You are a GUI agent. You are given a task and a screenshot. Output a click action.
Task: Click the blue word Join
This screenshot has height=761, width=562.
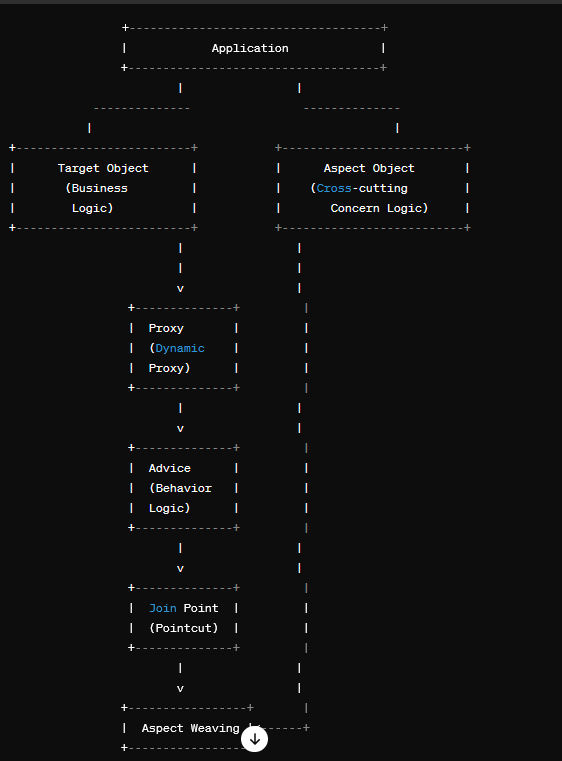(x=163, y=608)
